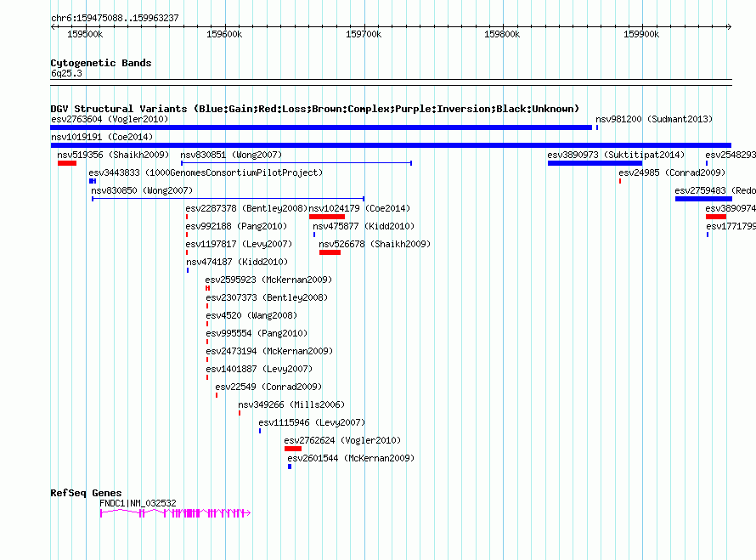Open nsv475877 (Kidd2010) variant
The image size is (756, 560).
pyautogui.click(x=364, y=226)
